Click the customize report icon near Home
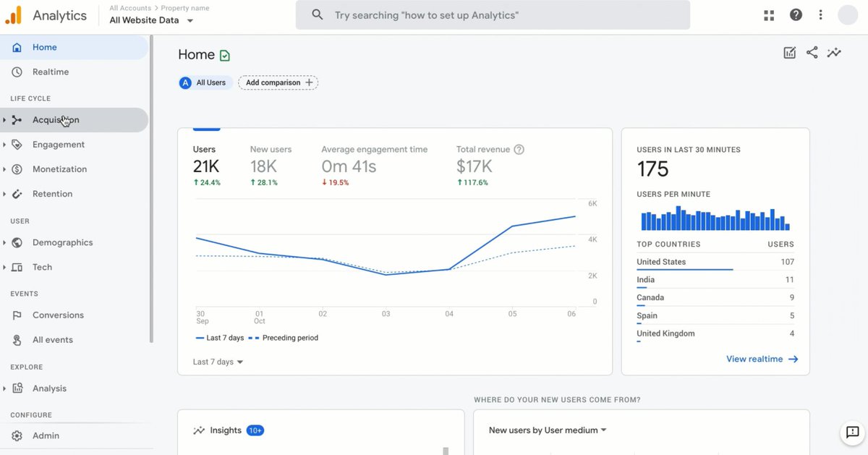The width and height of the screenshot is (868, 455). coord(789,53)
